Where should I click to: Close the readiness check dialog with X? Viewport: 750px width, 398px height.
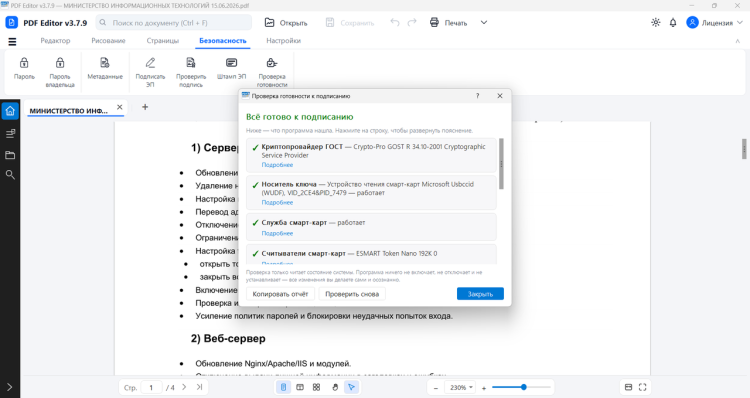click(500, 96)
